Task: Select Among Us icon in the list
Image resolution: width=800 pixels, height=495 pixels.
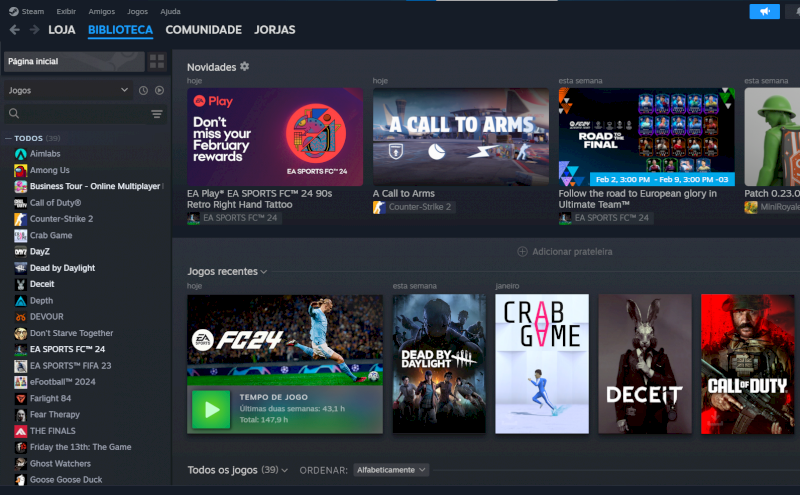Action: click(x=20, y=170)
